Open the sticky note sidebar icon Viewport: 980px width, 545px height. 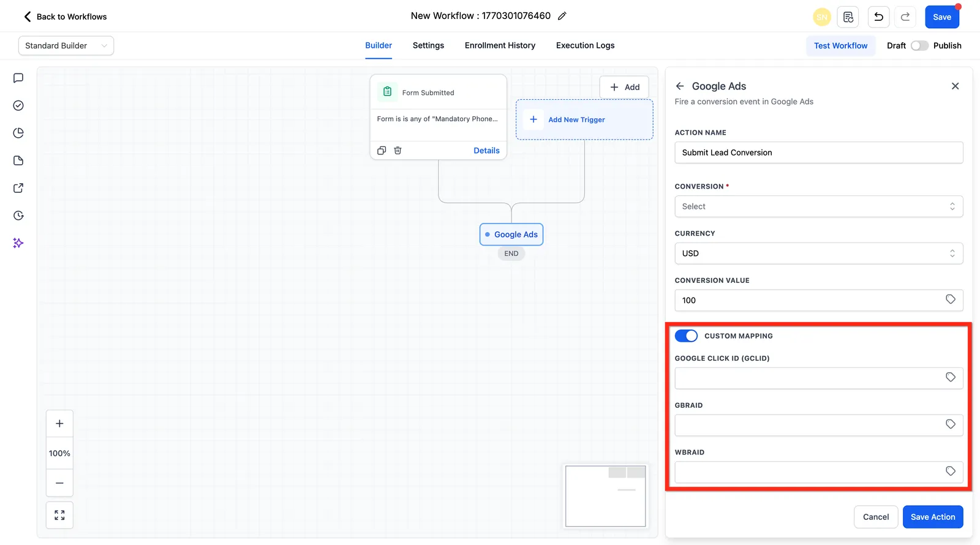pos(18,160)
